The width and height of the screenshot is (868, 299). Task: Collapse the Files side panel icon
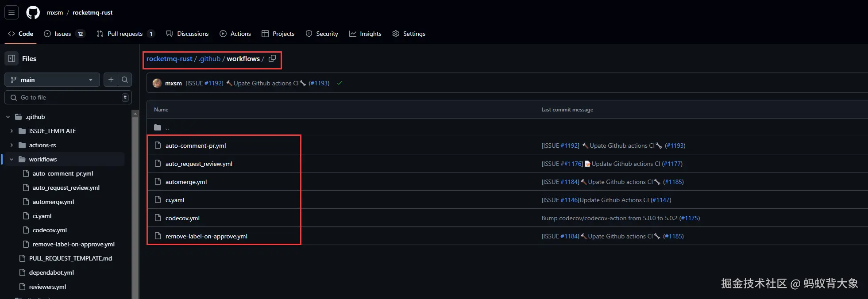click(12, 58)
